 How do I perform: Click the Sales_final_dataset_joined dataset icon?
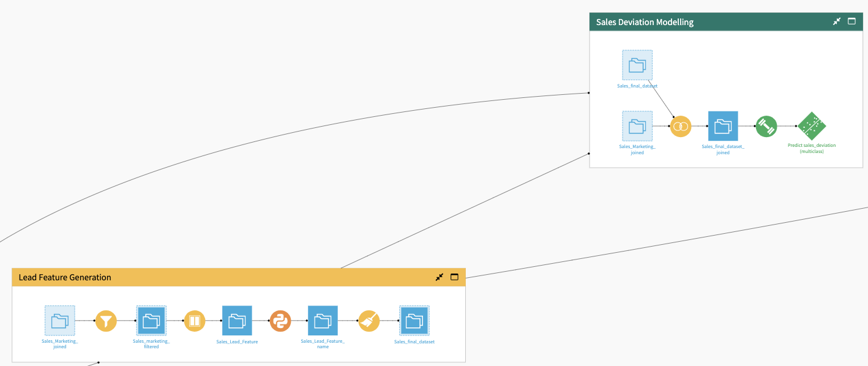click(x=723, y=126)
